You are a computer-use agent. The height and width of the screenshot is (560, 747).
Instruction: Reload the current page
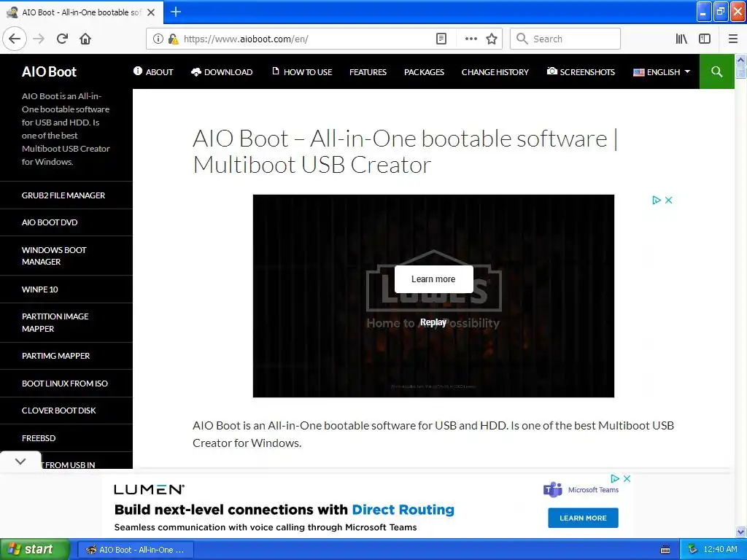(x=62, y=39)
